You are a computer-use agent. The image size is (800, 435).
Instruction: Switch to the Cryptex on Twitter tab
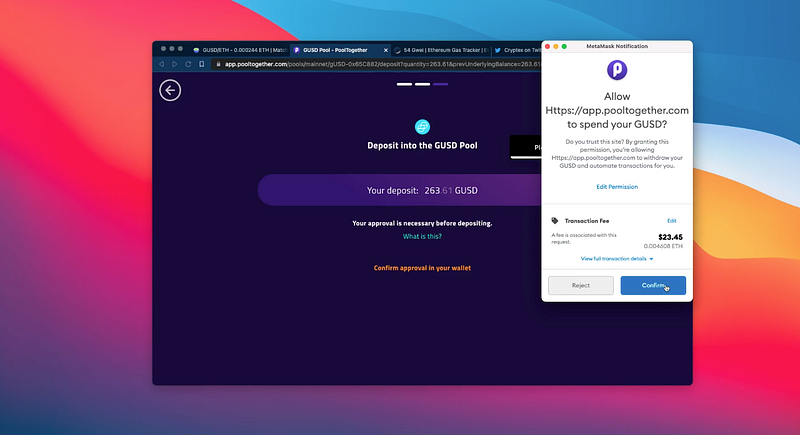(x=517, y=50)
